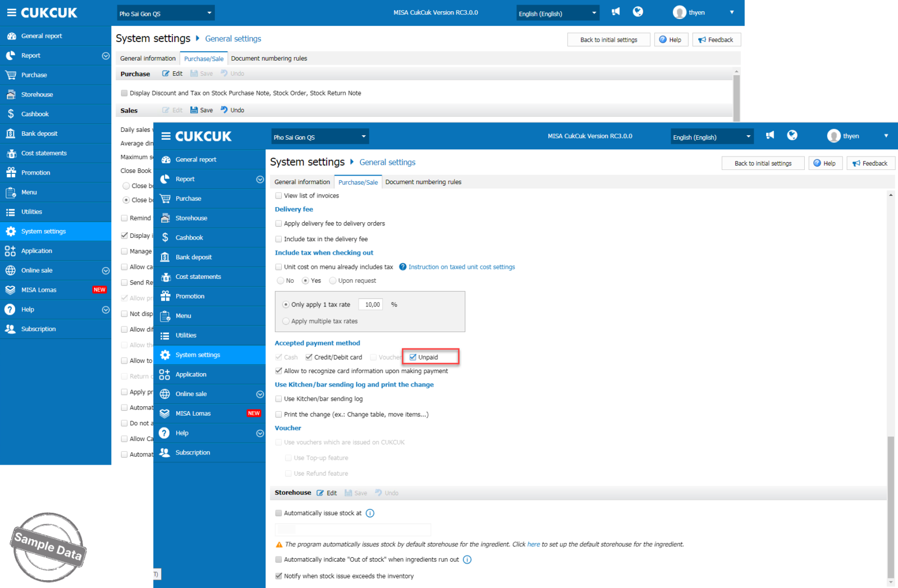Expand Help submenu in front sidebar
The height and width of the screenshot is (588, 898).
pos(260,433)
